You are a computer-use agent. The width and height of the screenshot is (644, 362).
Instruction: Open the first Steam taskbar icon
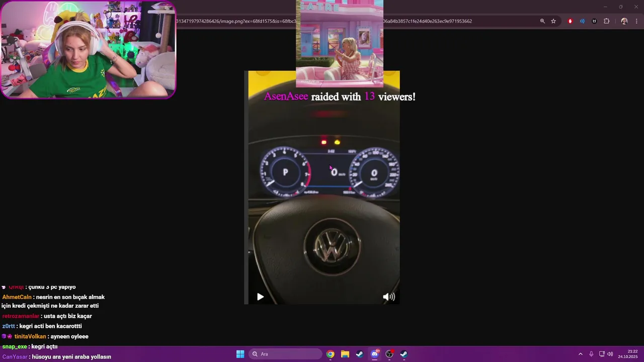pyautogui.click(x=359, y=354)
